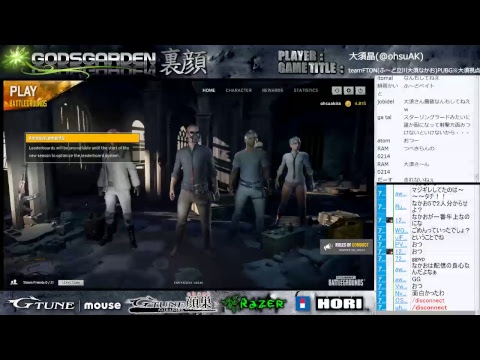
Task: Click the megaphone icon on Rules of Conduct
Action: click(x=328, y=247)
